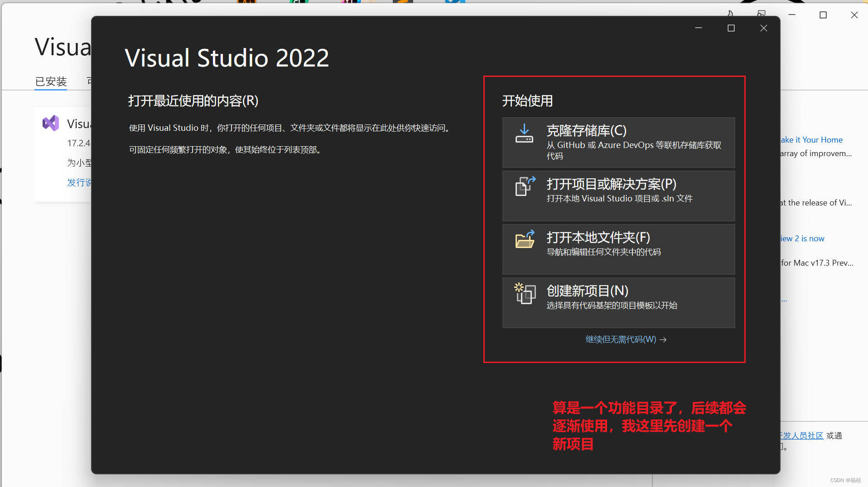Open 发行说明 link in Installer window
868x487 pixels.
click(79, 182)
